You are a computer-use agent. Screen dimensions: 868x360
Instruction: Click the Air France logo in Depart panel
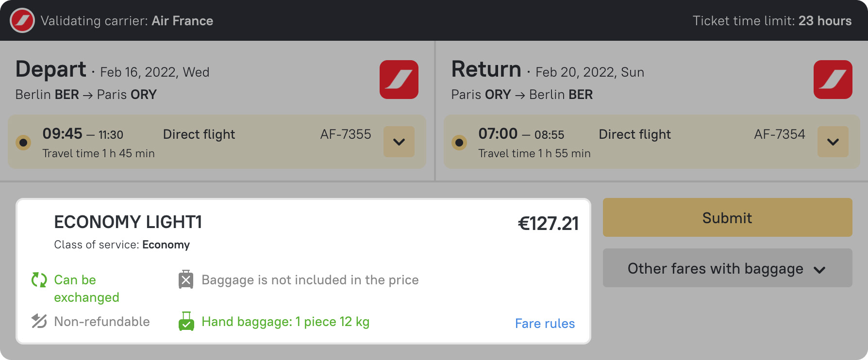[399, 80]
